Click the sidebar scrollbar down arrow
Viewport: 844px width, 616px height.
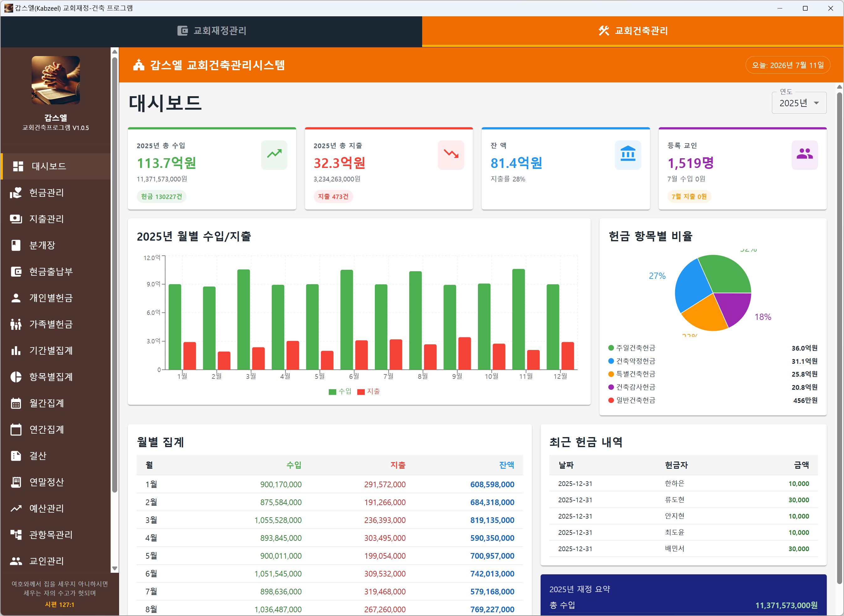[x=115, y=569]
